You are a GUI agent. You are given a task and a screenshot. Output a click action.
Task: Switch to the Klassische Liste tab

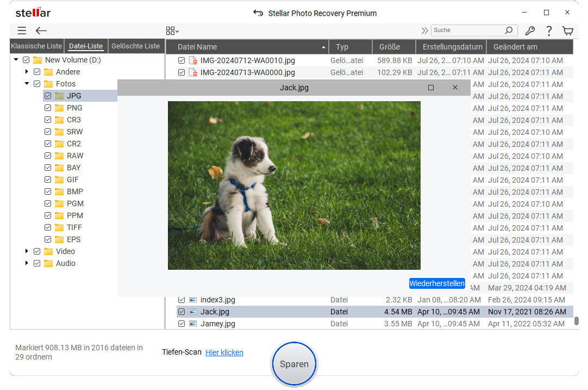[x=36, y=46]
